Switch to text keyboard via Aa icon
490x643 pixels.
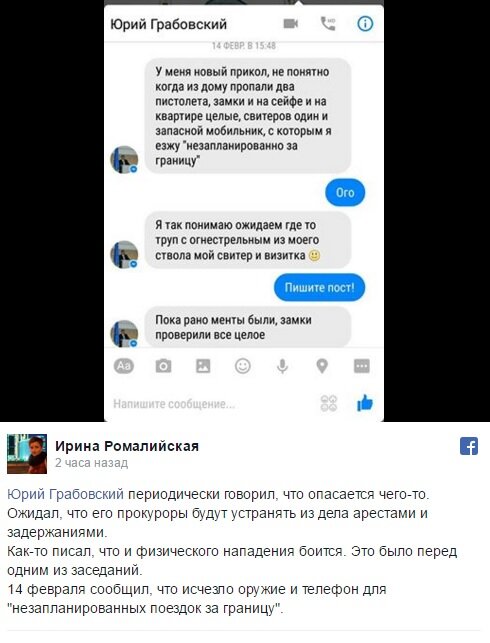124,365
